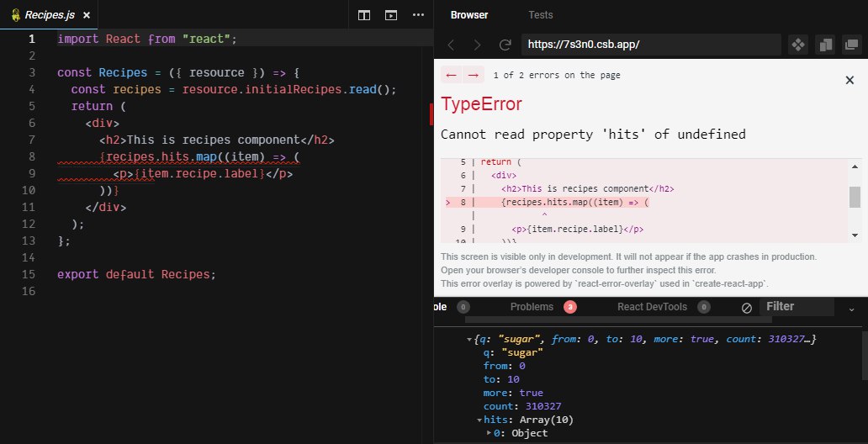Collapse the hits: Array(10) entry
The image size is (868, 444).
point(479,420)
